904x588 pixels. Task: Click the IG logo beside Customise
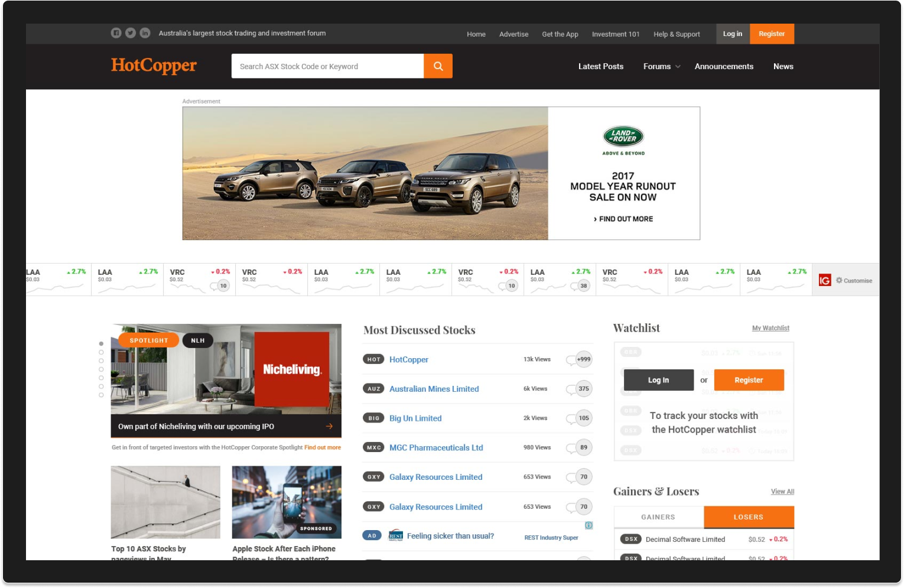pos(825,280)
